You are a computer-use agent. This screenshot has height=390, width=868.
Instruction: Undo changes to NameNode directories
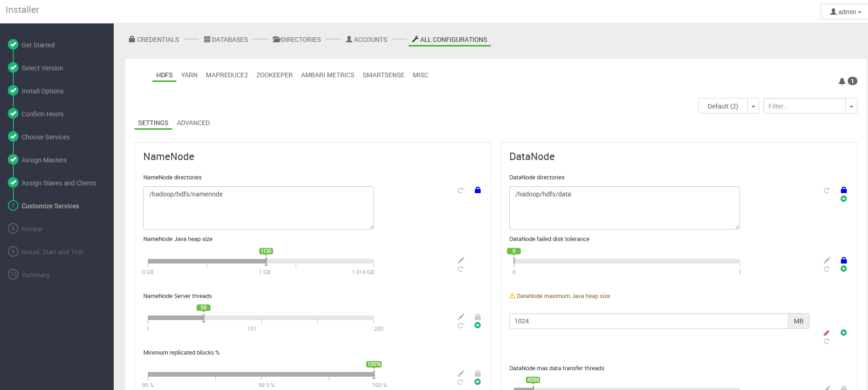pos(460,190)
